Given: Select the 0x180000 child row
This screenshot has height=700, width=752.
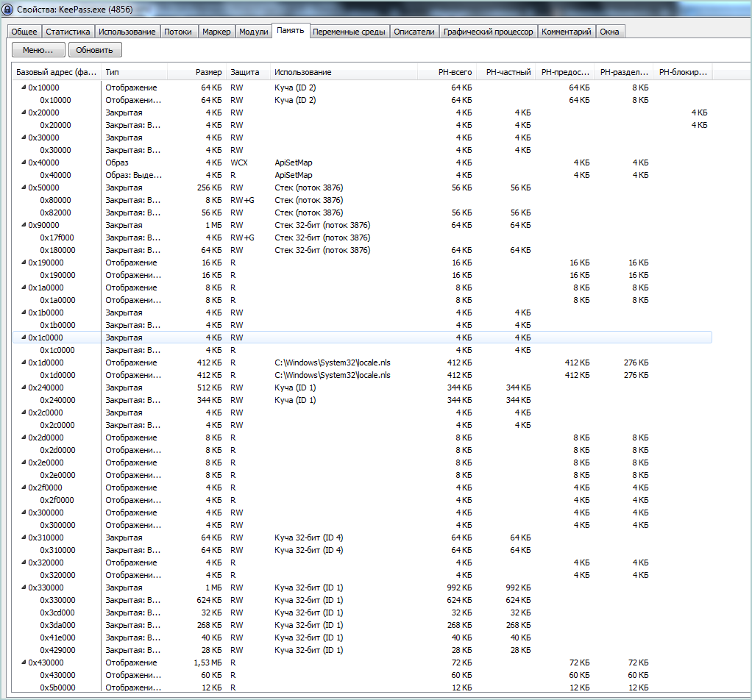Looking at the screenshot, I should coord(362,250).
